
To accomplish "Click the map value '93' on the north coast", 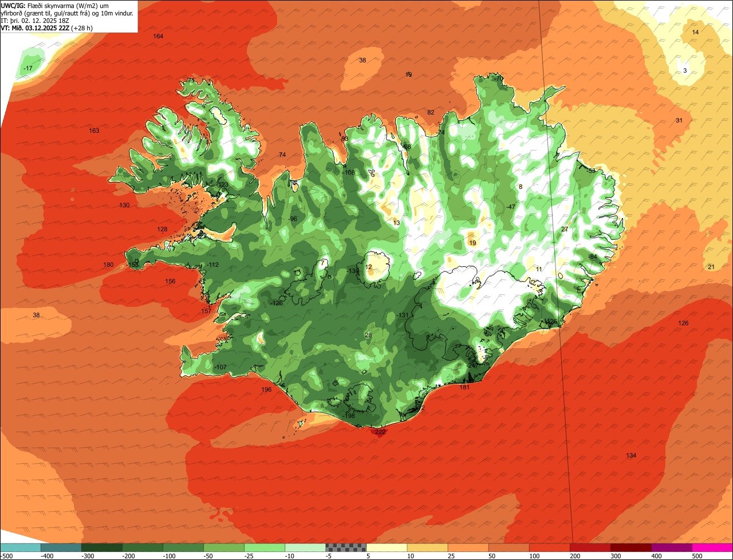I will [x=345, y=139].
